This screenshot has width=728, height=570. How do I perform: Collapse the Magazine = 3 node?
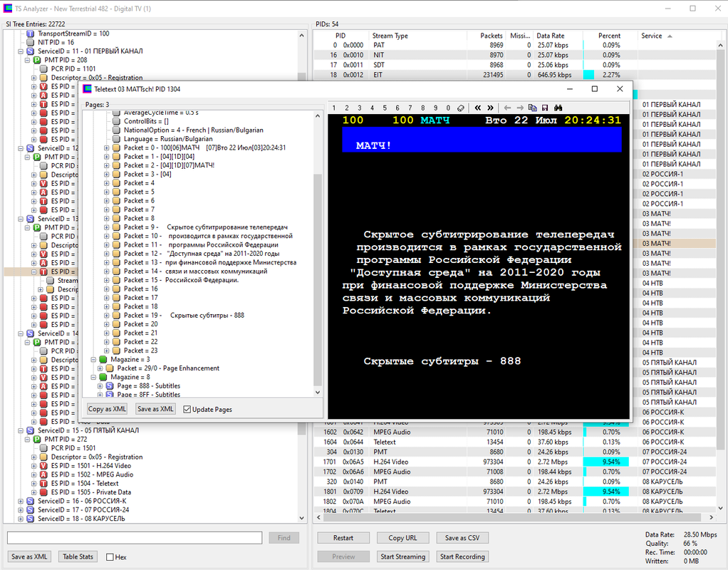(x=93, y=360)
